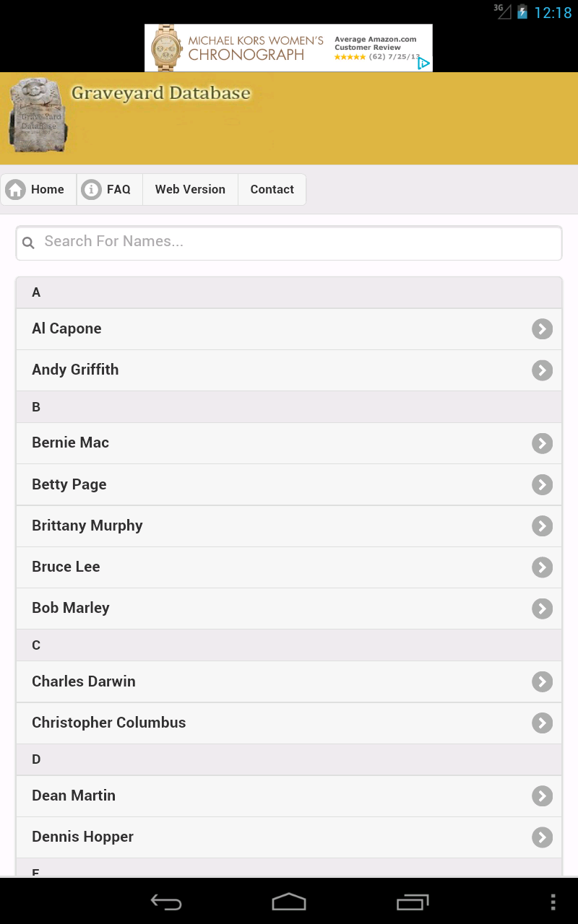Open the Contact page
The image size is (578, 924).
272,189
